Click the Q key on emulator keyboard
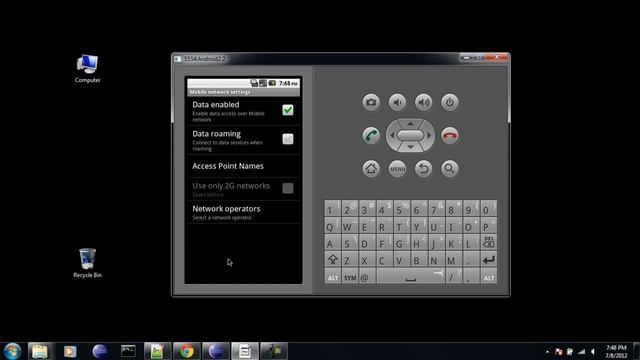 (333, 225)
